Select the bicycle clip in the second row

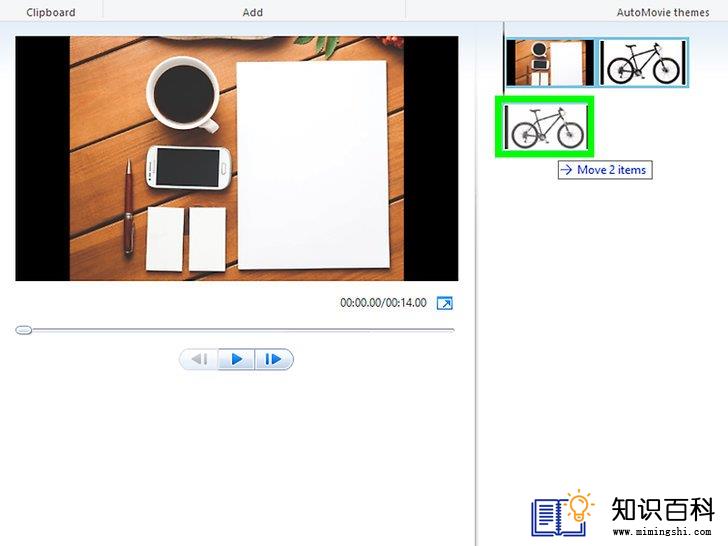[x=545, y=127]
